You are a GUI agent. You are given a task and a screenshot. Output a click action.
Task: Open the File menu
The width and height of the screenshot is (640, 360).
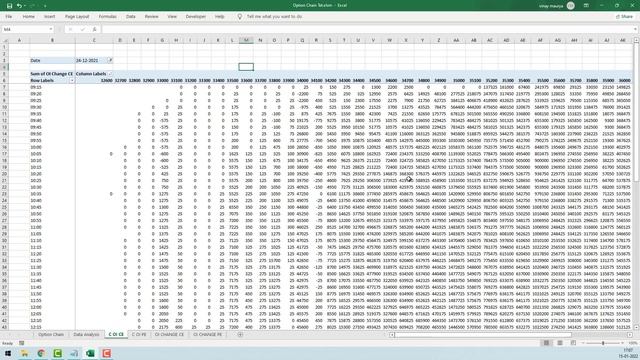(9, 17)
